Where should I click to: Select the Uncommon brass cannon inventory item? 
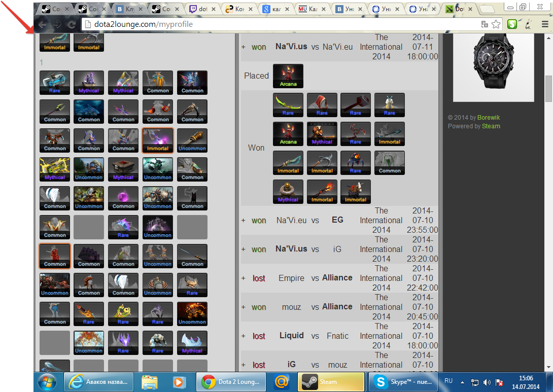192,140
